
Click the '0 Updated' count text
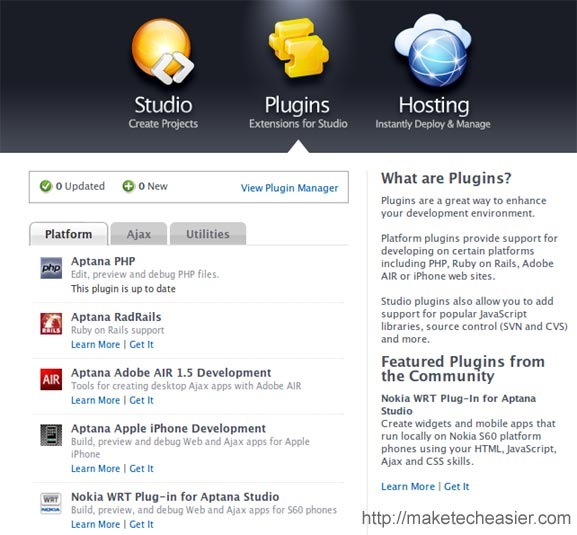pos(80,186)
